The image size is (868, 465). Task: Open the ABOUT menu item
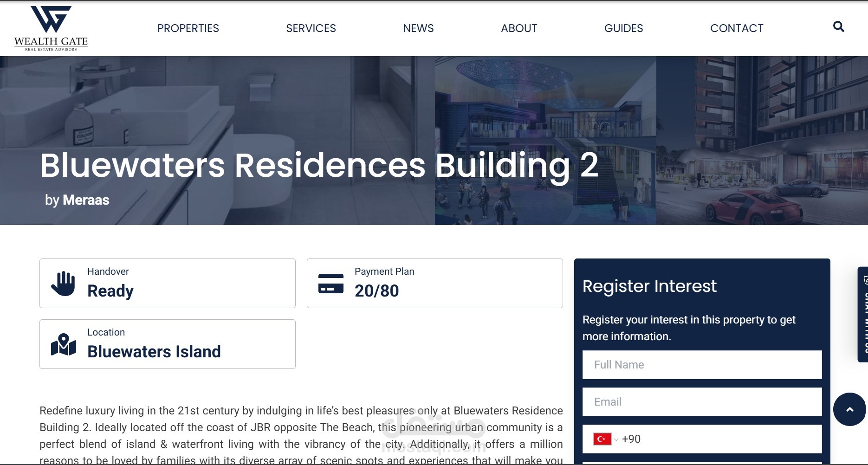[519, 28]
